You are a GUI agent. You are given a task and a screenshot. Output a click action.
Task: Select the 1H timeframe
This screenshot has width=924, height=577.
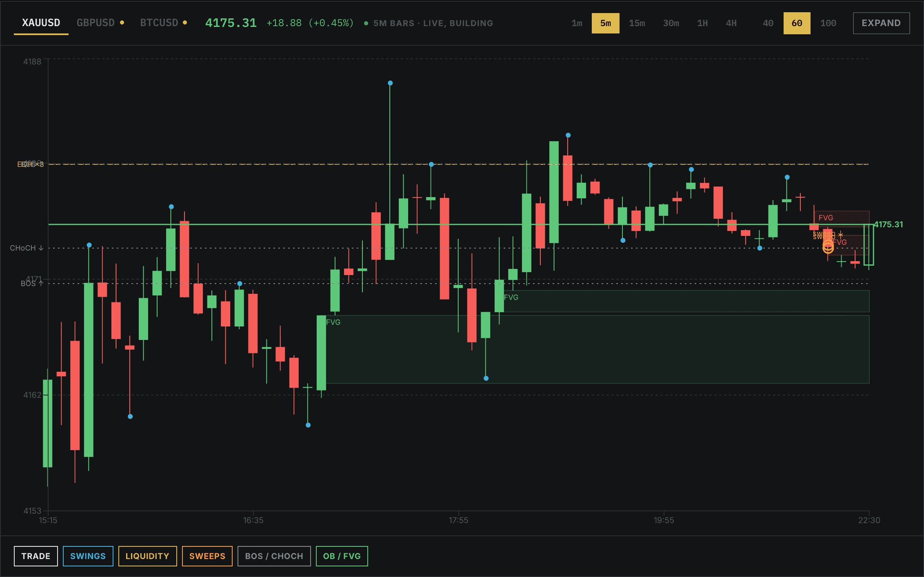point(702,23)
